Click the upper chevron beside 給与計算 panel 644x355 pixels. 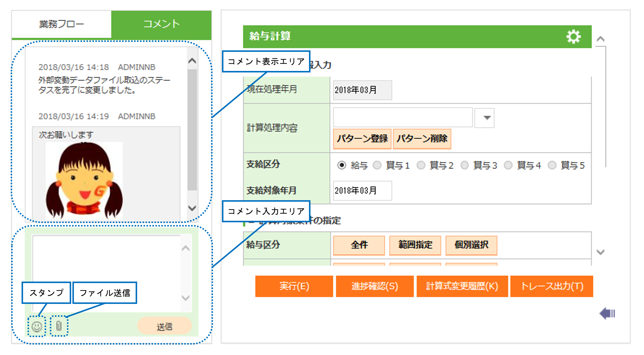(x=600, y=39)
